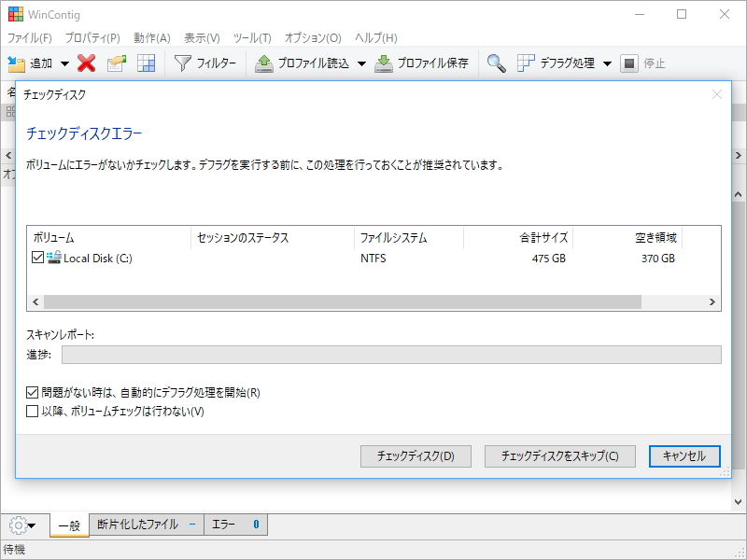The image size is (747, 560).
Task: Uncheck the Local Disk (C:) volume checkbox
Action: click(x=37, y=258)
